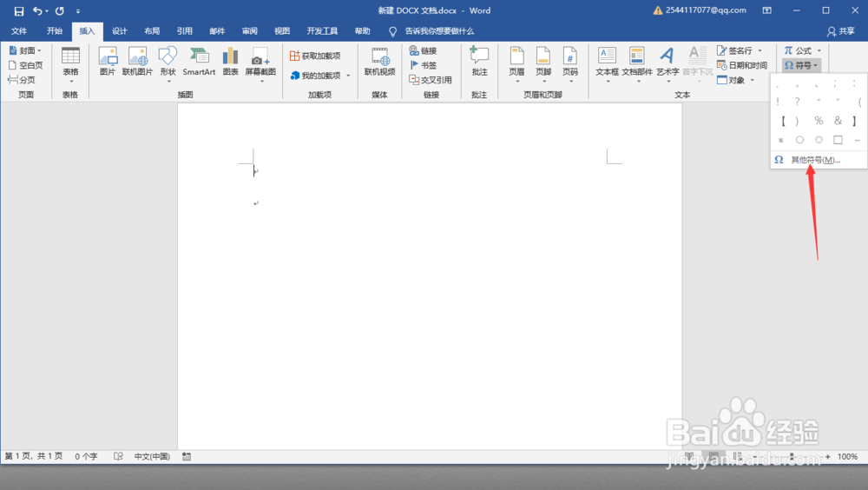Redo using the repeat arrow icon
The image size is (868, 490).
59,11
